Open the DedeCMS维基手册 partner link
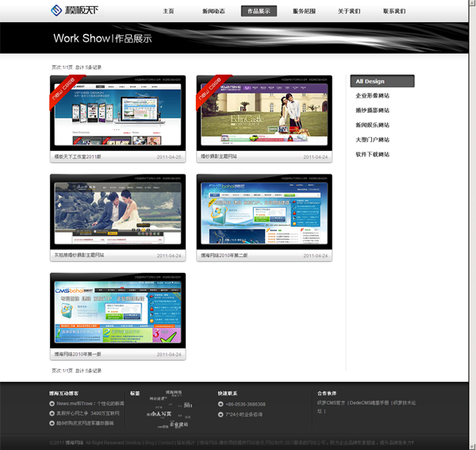476x450 pixels. click(369, 402)
